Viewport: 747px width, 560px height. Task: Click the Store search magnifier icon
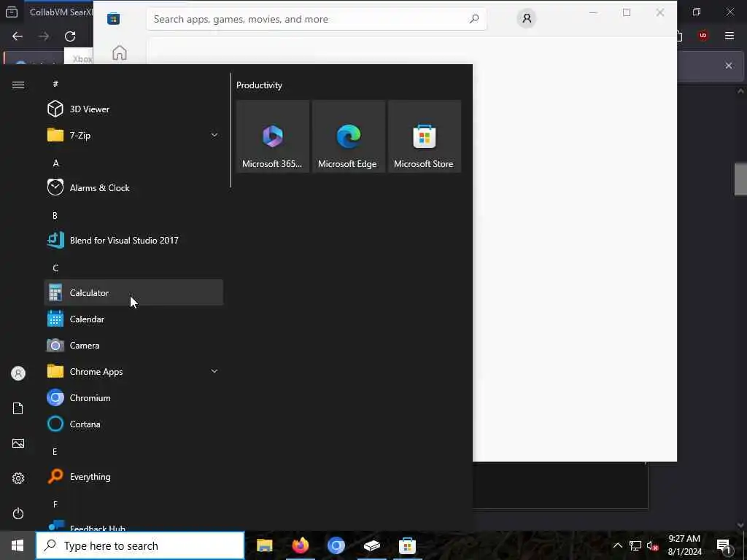point(474,19)
